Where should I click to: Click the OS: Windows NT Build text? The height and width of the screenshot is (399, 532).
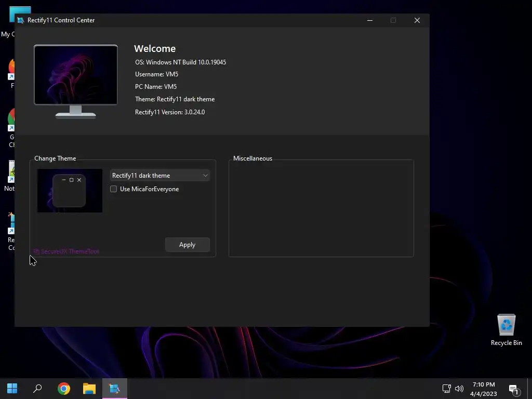pyautogui.click(x=180, y=62)
